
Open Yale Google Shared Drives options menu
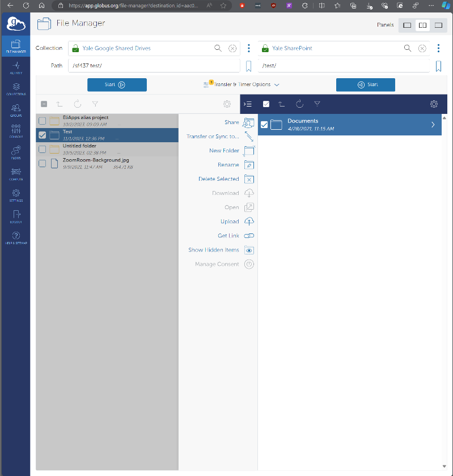[x=248, y=48]
